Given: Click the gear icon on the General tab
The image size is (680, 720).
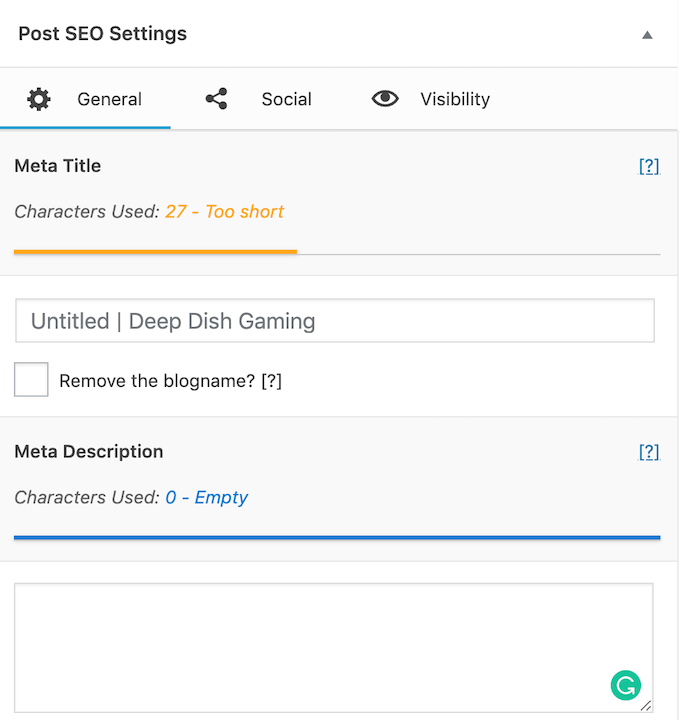Looking at the screenshot, I should (38, 99).
